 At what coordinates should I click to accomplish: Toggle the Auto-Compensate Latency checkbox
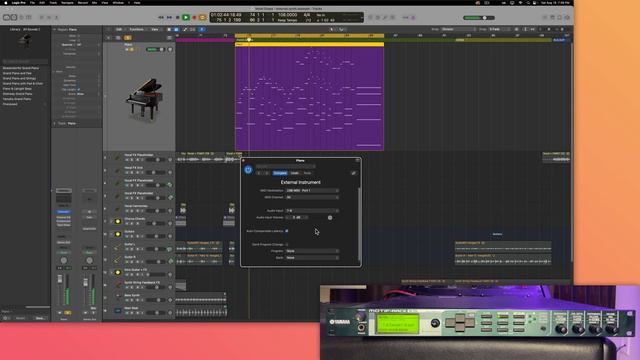[x=287, y=231]
